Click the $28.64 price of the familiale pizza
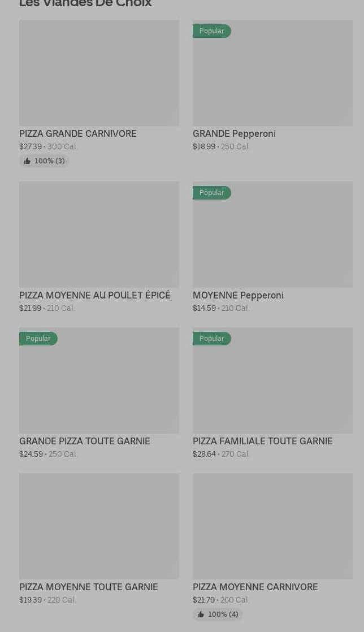Viewport: 364px width, 632px height. click(x=204, y=454)
